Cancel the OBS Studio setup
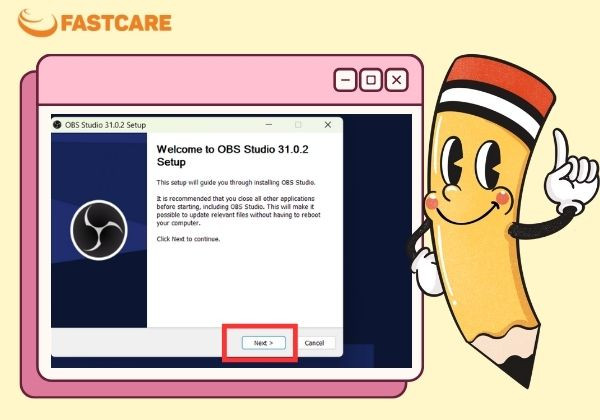The width and height of the screenshot is (600, 420). 314,343
